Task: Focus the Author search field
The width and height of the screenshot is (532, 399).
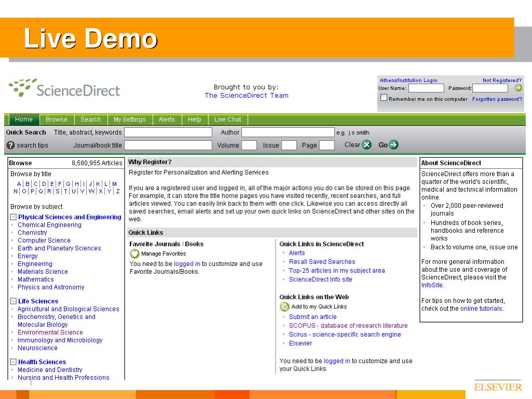Action: [288, 132]
